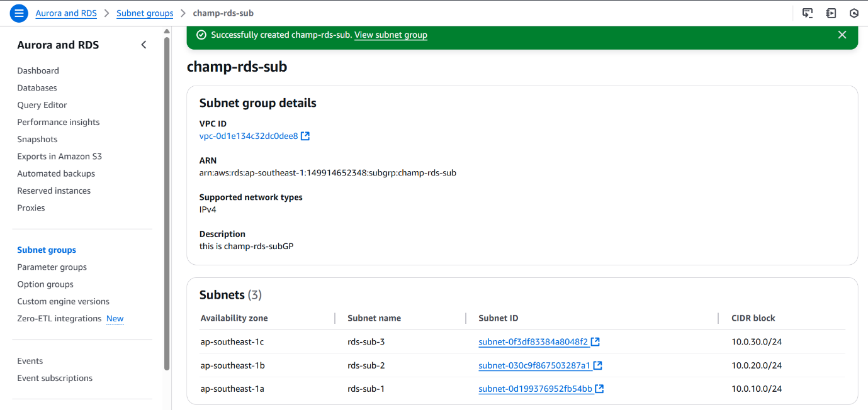
Task: Click the hexagon icon in the top bar
Action: pyautogui.click(x=854, y=13)
